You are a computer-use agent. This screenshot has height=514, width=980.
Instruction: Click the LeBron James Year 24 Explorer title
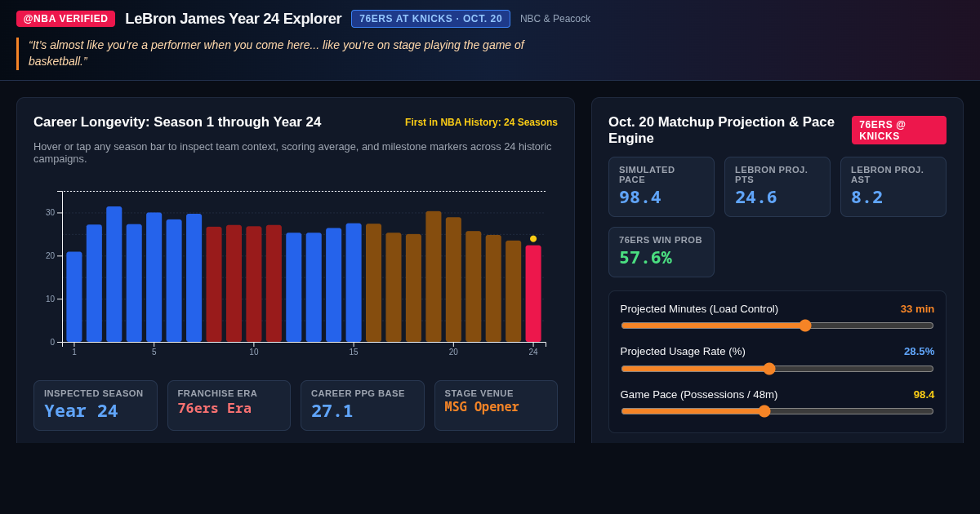coord(234,19)
